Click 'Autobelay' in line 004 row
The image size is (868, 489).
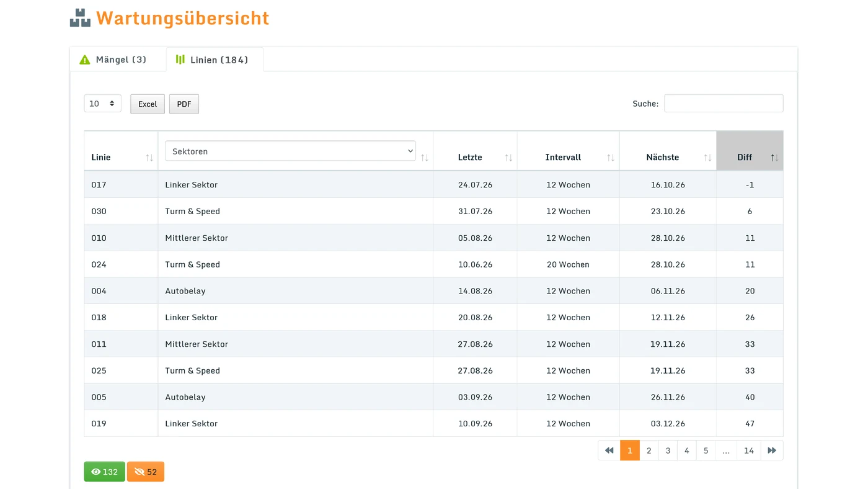pyautogui.click(x=185, y=291)
